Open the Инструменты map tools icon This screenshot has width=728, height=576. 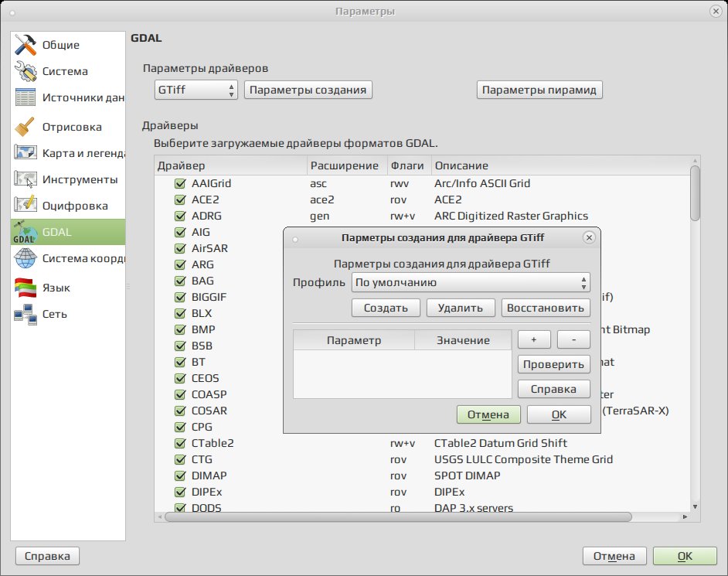click(25, 179)
